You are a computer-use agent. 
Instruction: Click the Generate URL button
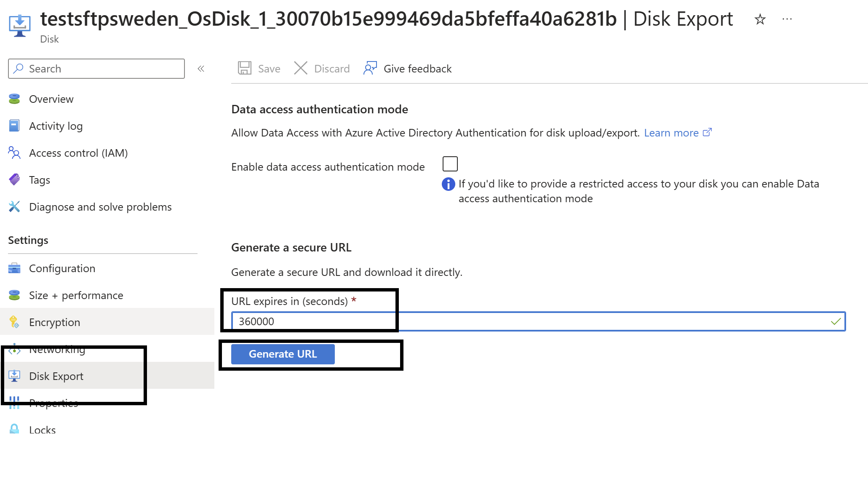[283, 353]
